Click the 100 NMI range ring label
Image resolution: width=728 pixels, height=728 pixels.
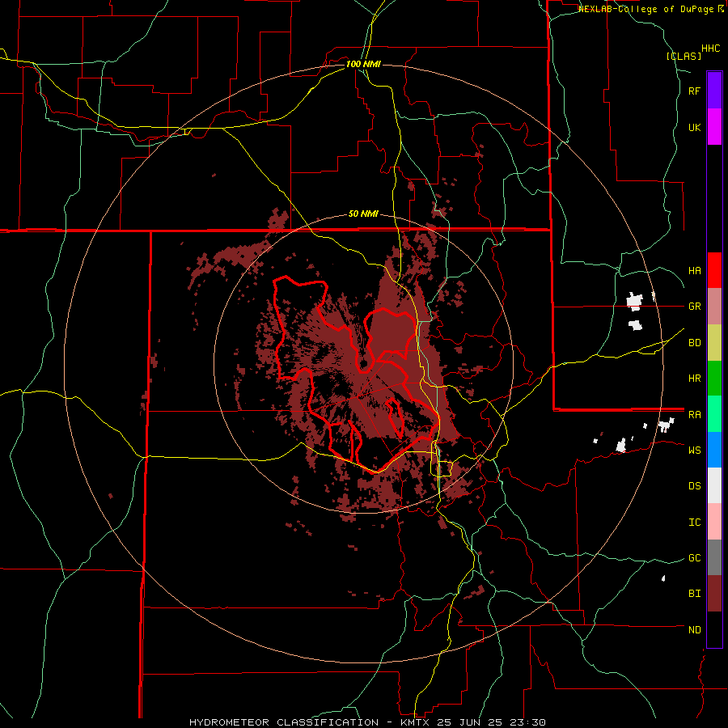point(363,64)
